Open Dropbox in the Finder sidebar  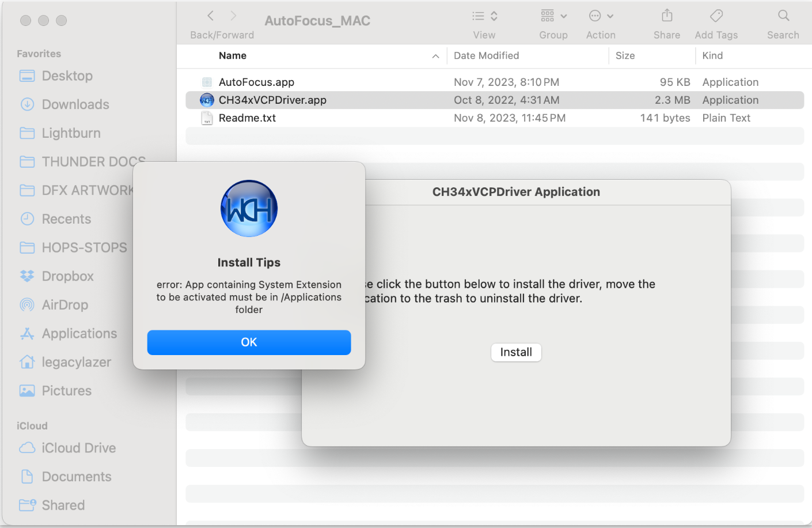68,276
